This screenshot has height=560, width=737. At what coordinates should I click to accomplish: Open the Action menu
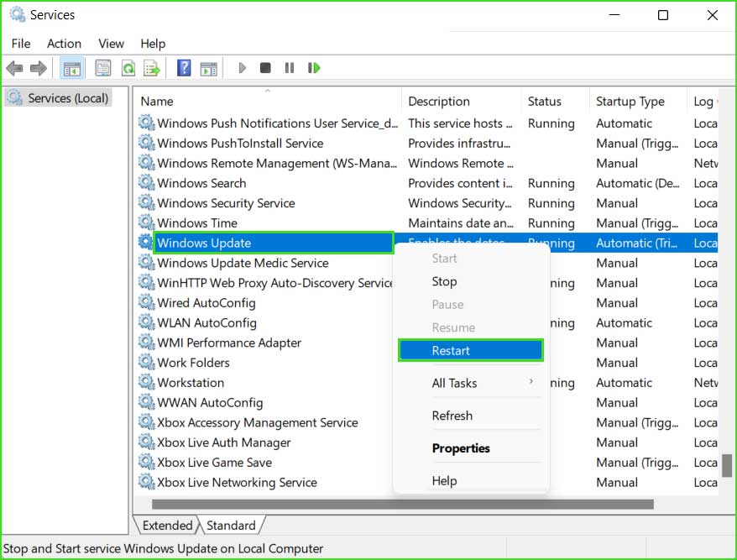coord(64,44)
